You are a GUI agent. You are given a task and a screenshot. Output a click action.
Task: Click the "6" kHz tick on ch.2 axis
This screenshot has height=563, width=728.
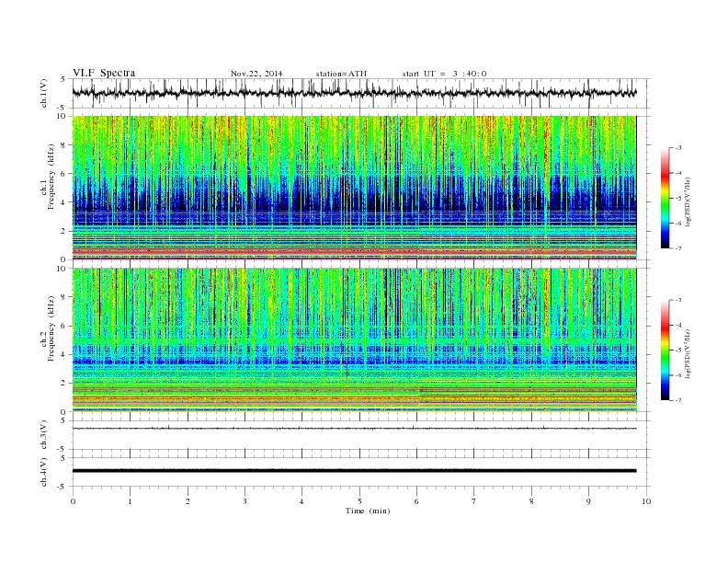(64, 326)
